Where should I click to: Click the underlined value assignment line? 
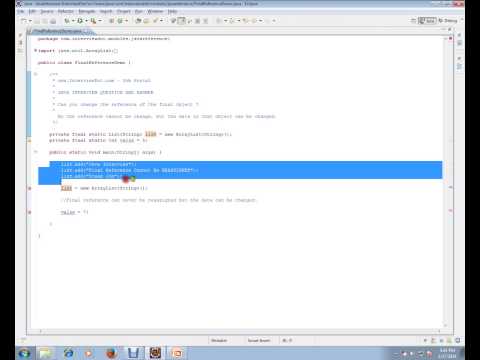74,212
